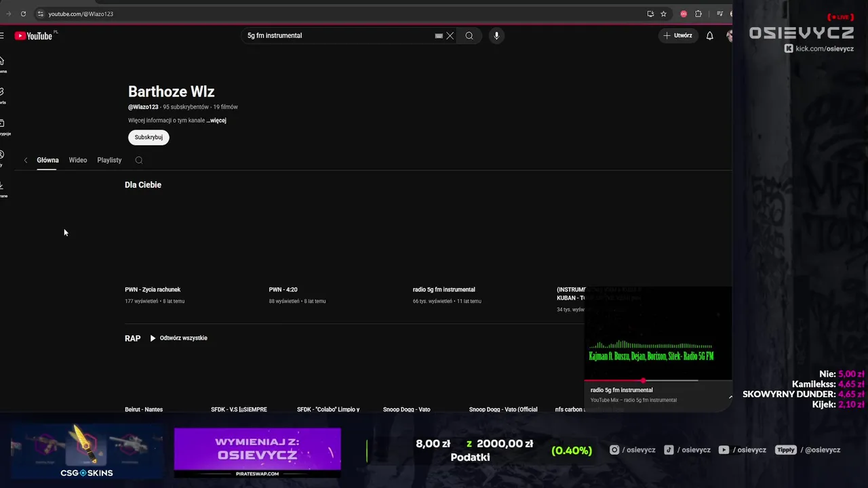Open video radio 5g fm instrumental
The image size is (868, 488).
click(x=443, y=289)
